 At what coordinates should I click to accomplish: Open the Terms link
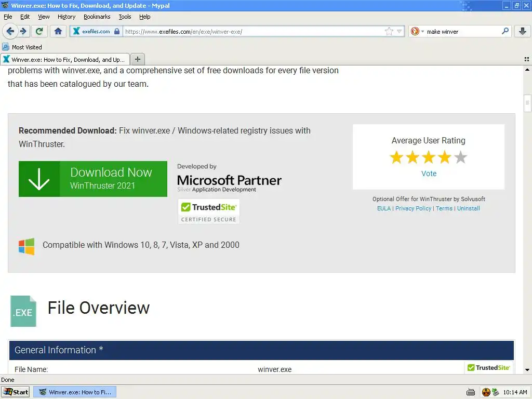point(444,208)
